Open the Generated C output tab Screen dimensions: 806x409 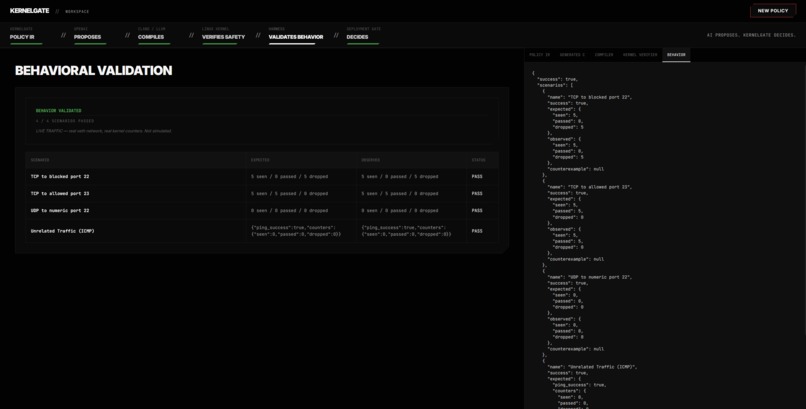click(572, 54)
